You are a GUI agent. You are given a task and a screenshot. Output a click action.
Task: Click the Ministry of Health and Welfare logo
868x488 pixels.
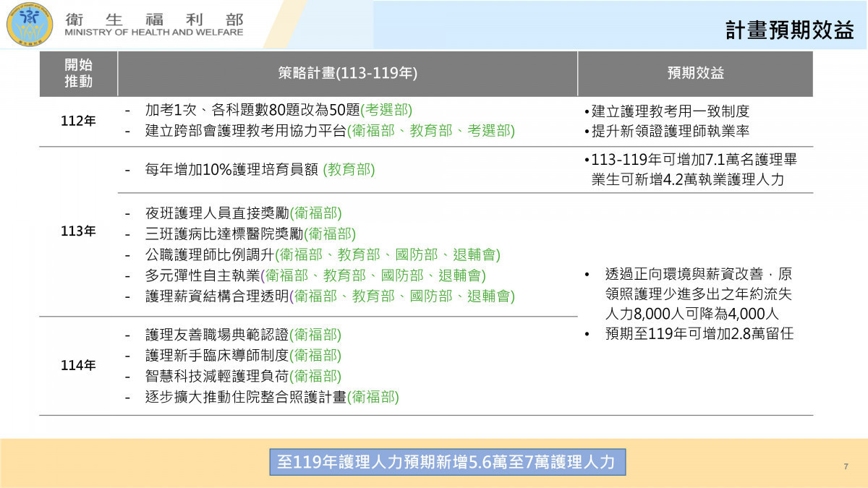pos(30,24)
